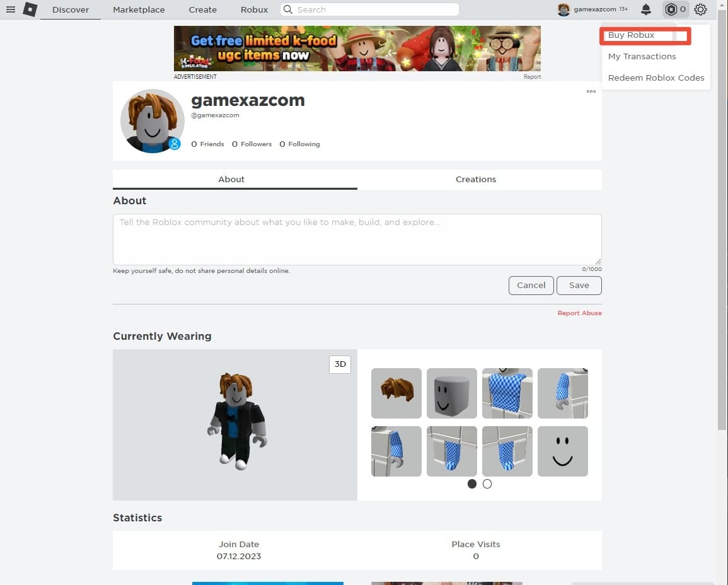
Task: Toggle the 3D avatar view
Action: 340,364
